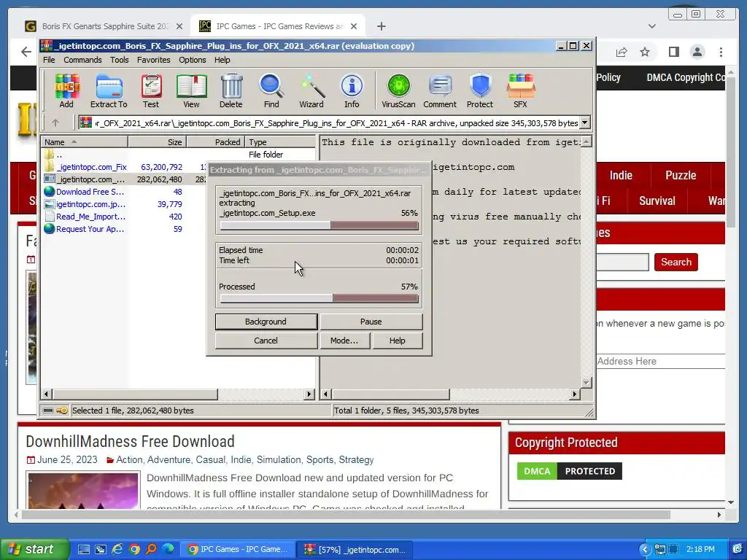Click the Protect shield icon
The width and height of the screenshot is (747, 560).
click(x=480, y=91)
